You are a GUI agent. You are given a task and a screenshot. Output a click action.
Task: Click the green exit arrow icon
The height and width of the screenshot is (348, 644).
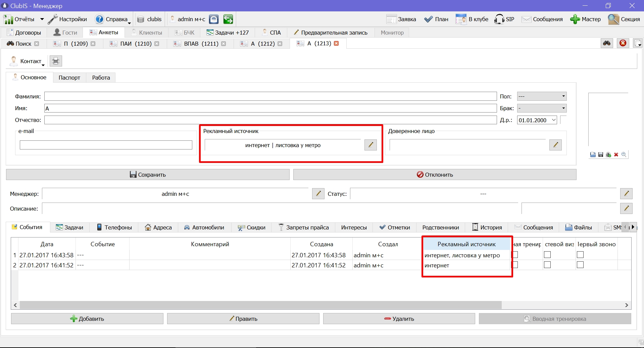(x=228, y=19)
